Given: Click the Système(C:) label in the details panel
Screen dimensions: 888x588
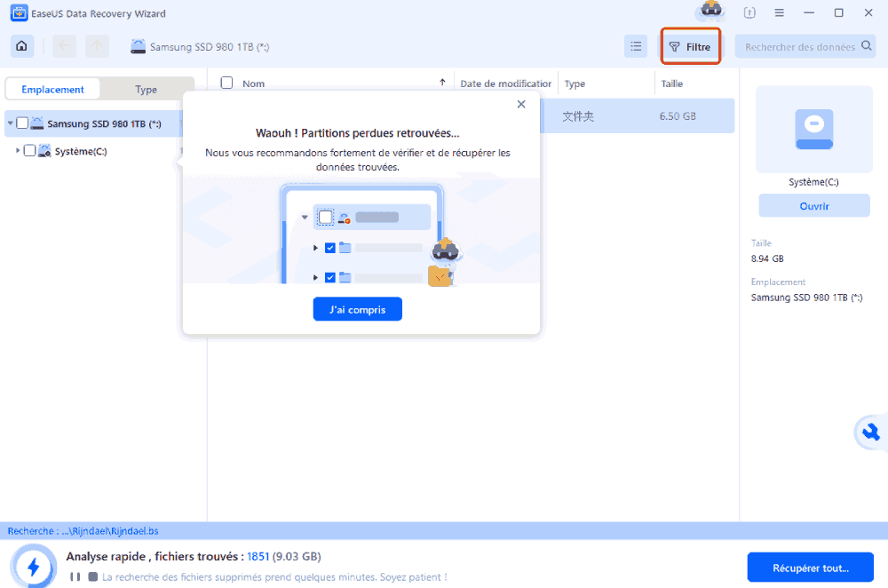Looking at the screenshot, I should [x=813, y=182].
